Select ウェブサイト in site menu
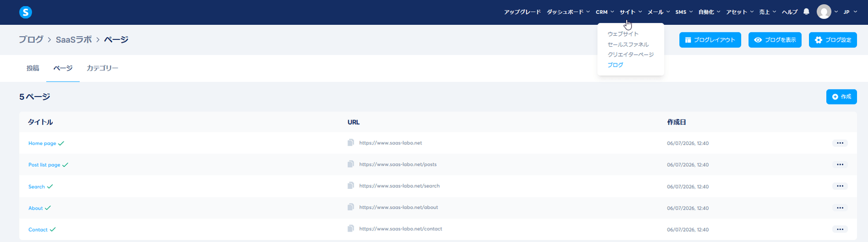This screenshot has height=242, width=868. pyautogui.click(x=623, y=34)
